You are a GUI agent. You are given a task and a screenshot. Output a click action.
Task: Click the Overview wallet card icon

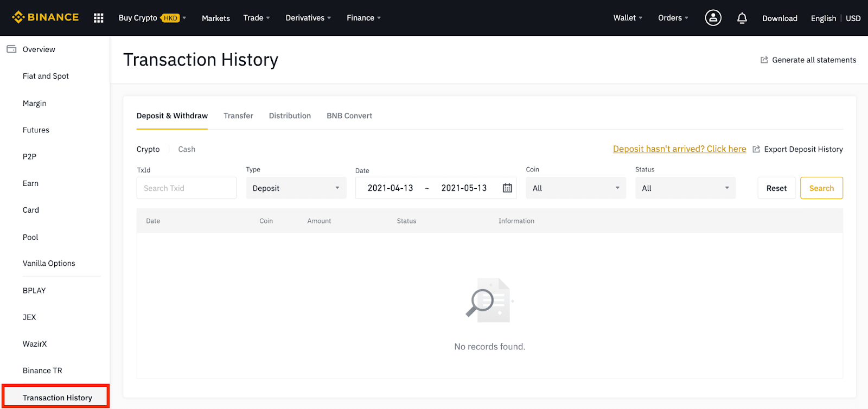coord(11,49)
